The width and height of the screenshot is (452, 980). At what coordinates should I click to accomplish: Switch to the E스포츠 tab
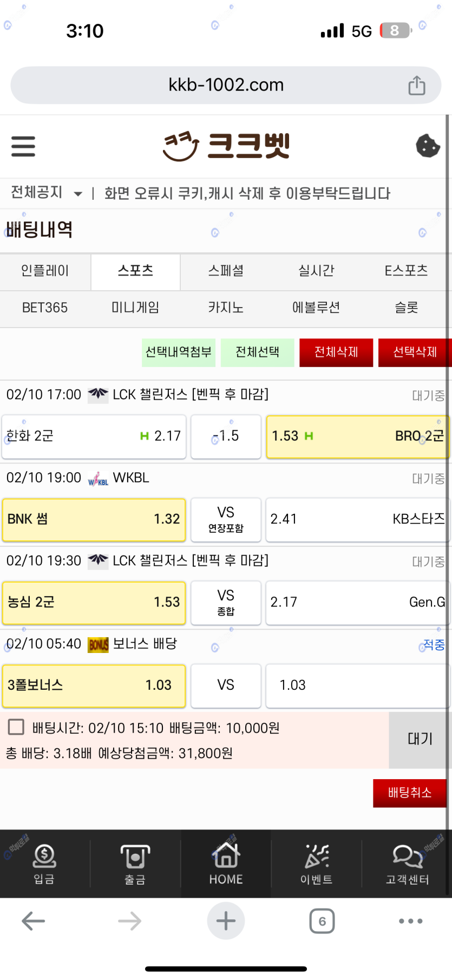coord(406,271)
